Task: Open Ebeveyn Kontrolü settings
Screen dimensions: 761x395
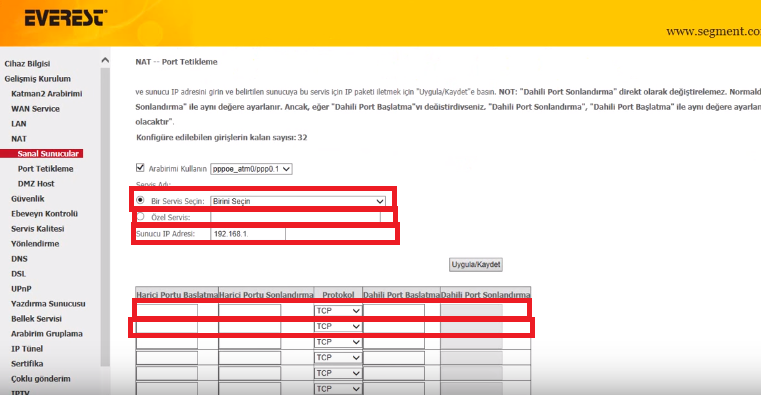Action: click(x=45, y=214)
